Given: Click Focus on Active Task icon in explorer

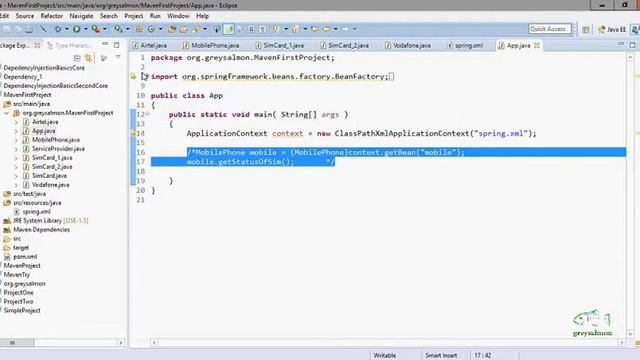Looking at the screenshot, I should point(104,58).
